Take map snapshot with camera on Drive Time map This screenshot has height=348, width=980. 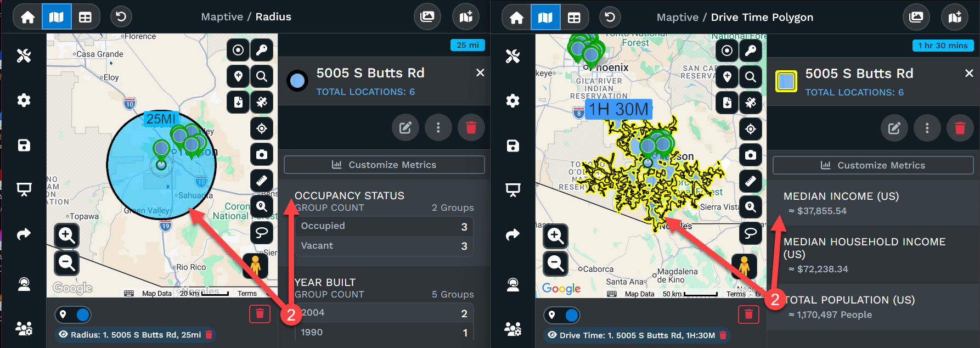(x=751, y=155)
